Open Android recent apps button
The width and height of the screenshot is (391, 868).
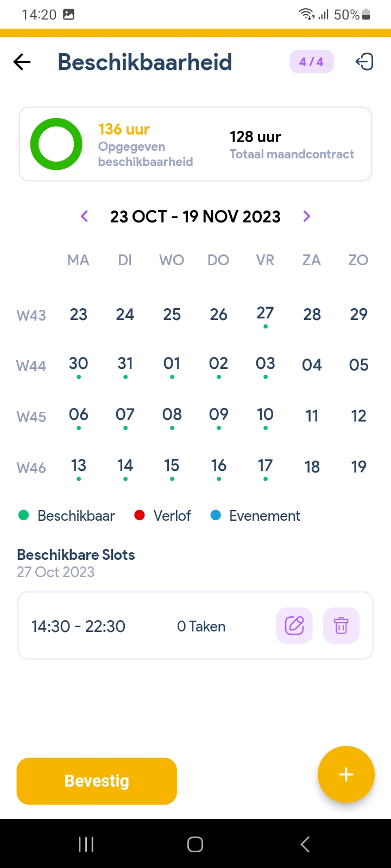pyautogui.click(x=86, y=844)
